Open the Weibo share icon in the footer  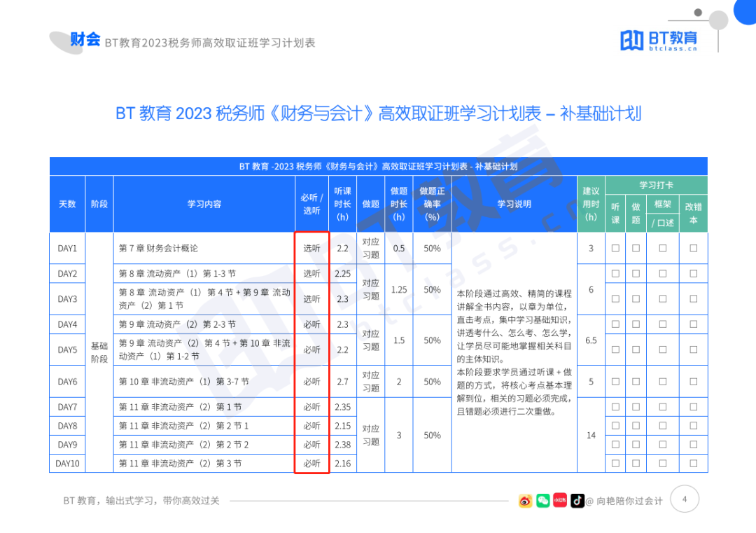tap(524, 501)
